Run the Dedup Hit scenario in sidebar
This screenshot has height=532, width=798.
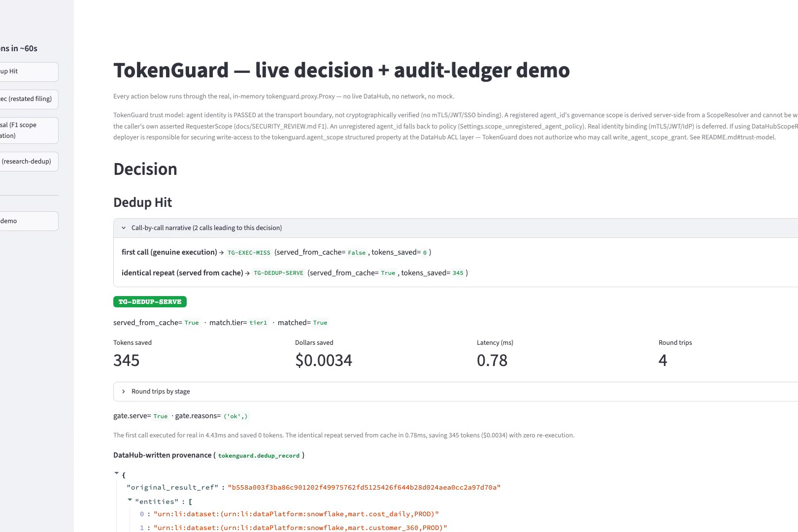pos(29,71)
